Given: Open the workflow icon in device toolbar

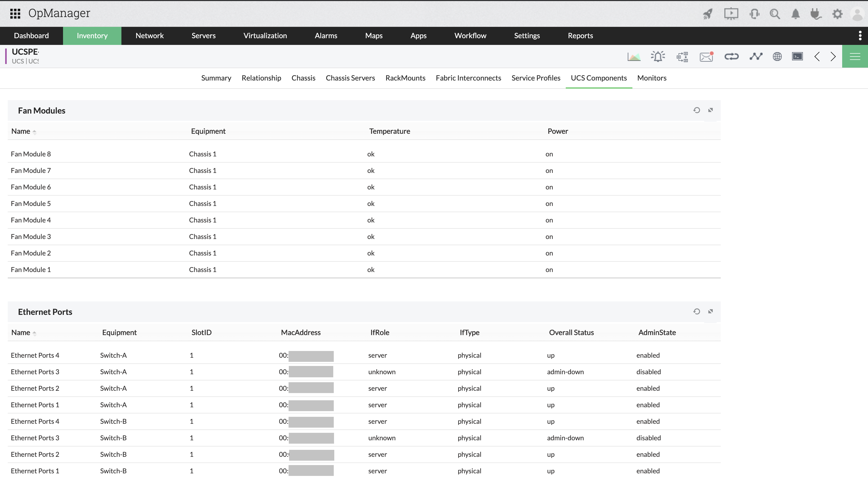Looking at the screenshot, I should [x=682, y=56].
